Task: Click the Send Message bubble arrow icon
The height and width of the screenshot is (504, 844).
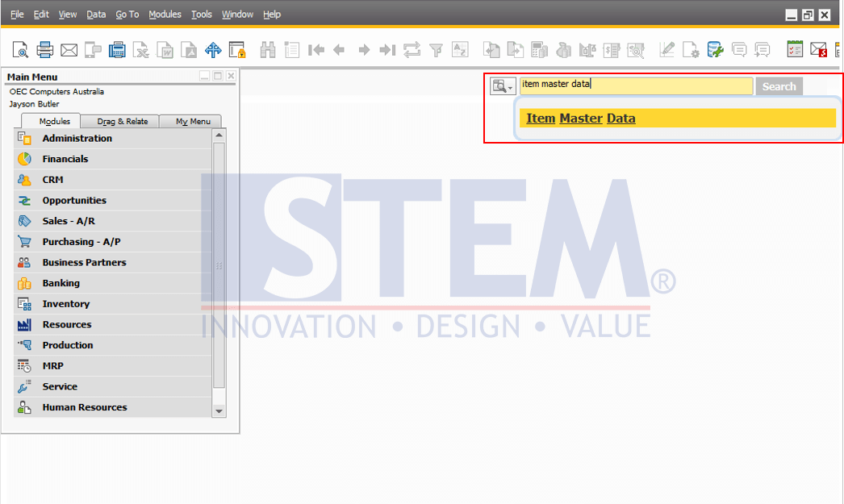Action: [763, 50]
